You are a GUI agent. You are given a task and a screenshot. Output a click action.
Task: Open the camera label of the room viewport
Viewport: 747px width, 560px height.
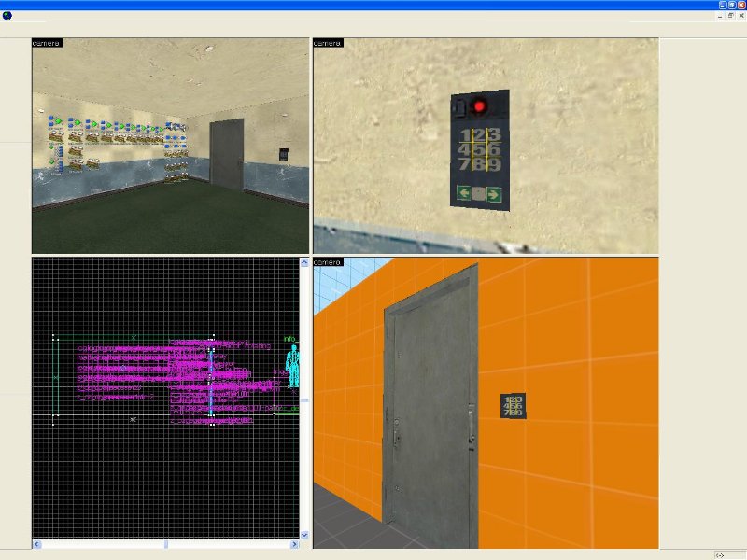47,43
